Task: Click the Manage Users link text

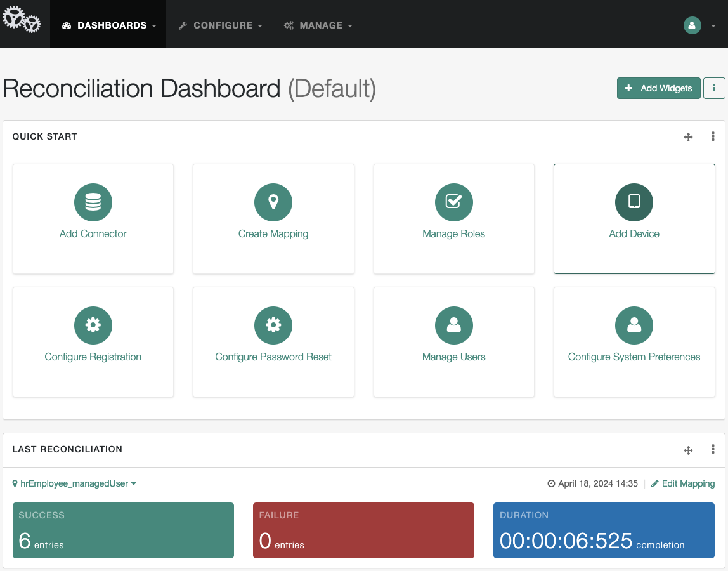Action: point(453,357)
